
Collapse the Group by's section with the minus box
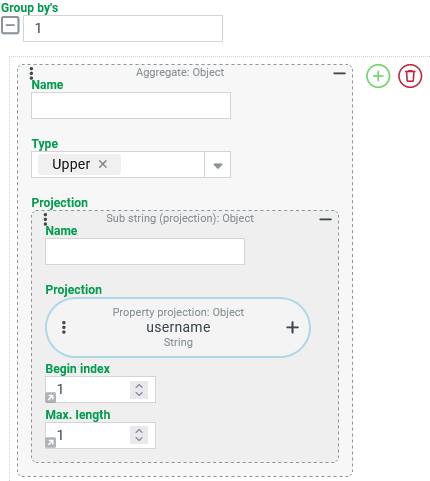pyautogui.click(x=10, y=25)
